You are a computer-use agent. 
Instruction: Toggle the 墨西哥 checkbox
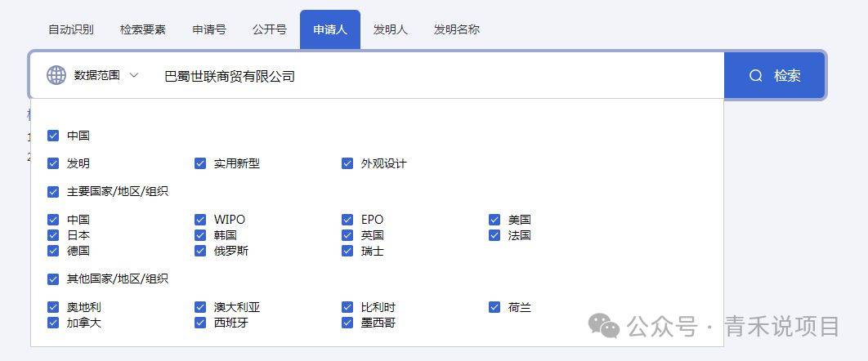point(347,323)
